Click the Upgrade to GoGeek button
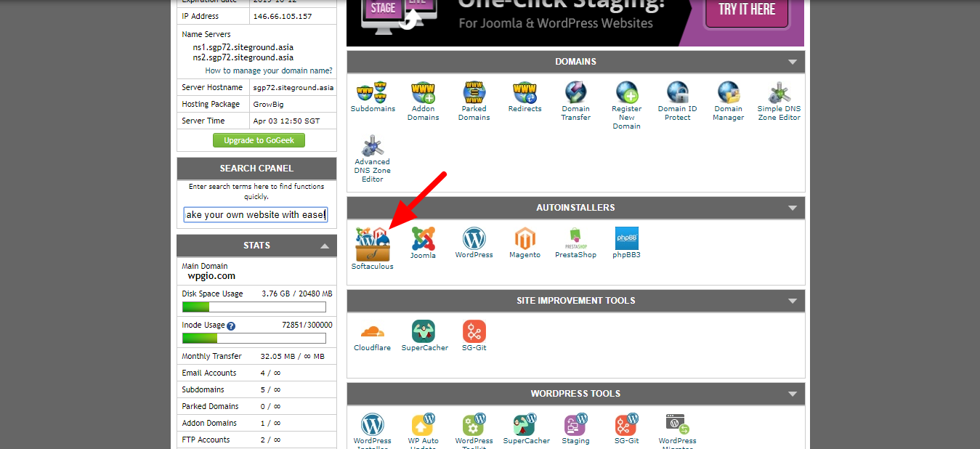Image resolution: width=980 pixels, height=449 pixels. 259,140
